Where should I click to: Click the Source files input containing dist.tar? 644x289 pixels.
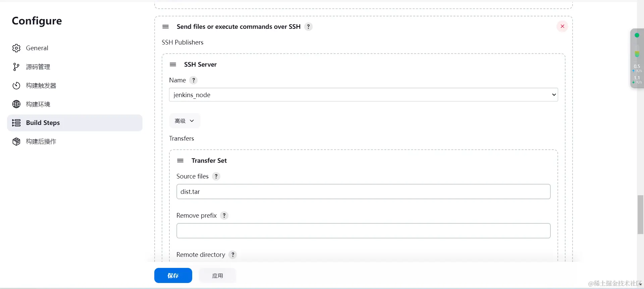pyautogui.click(x=364, y=192)
